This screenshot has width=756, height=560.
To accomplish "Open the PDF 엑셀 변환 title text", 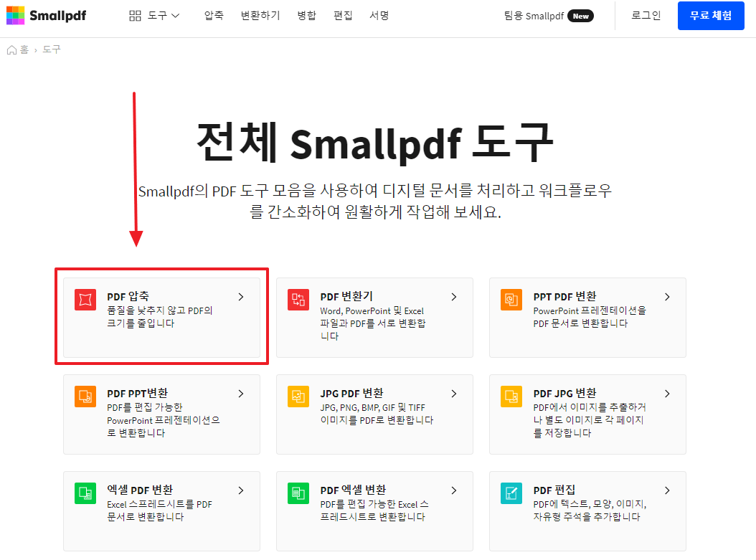I will (353, 490).
